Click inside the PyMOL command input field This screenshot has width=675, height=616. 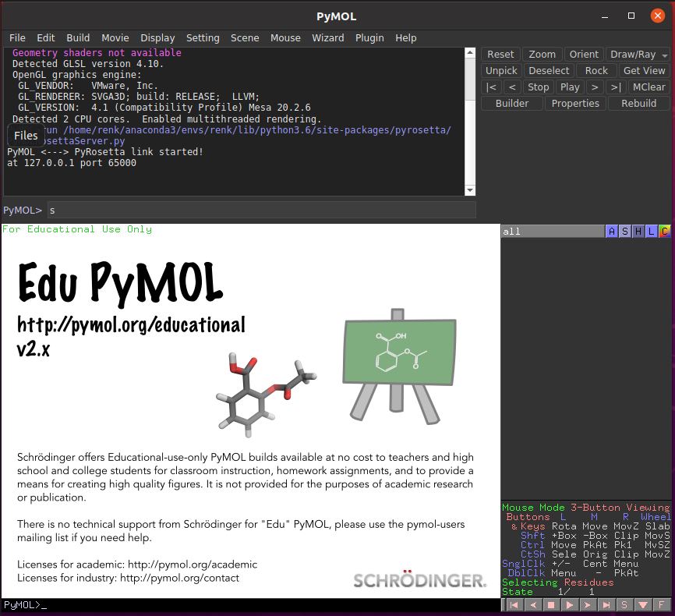pos(234,210)
